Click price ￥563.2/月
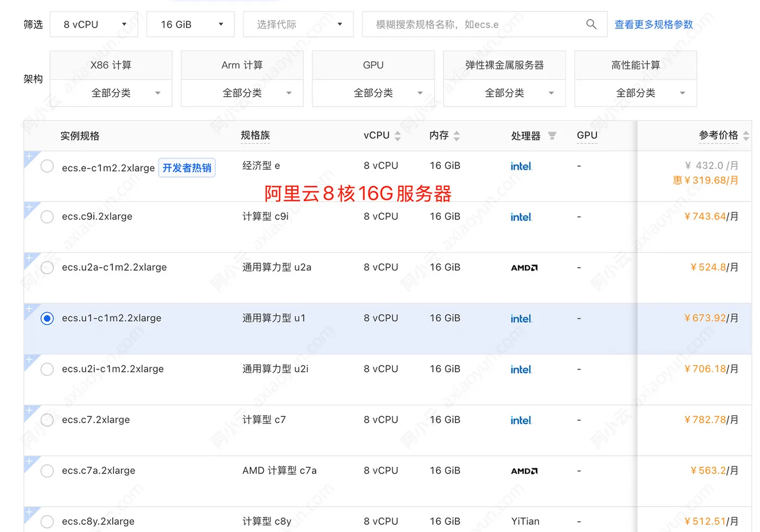Viewport: 760px width, 532px height. point(714,470)
